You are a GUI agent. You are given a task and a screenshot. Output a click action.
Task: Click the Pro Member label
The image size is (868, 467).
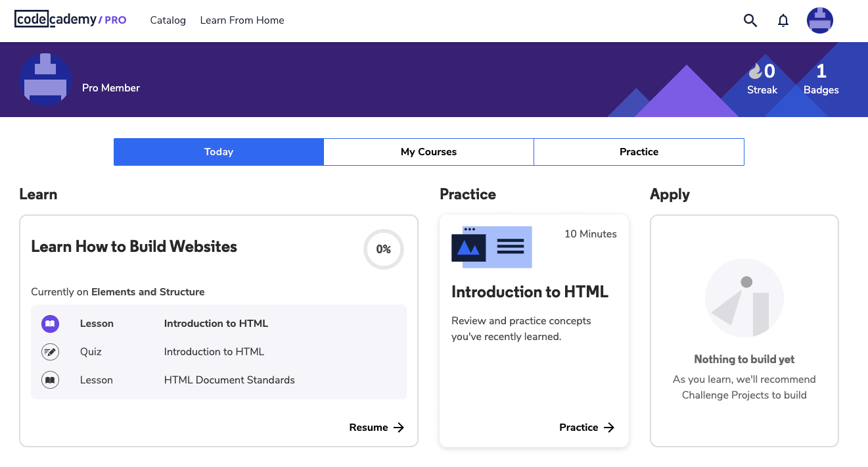pyautogui.click(x=111, y=88)
